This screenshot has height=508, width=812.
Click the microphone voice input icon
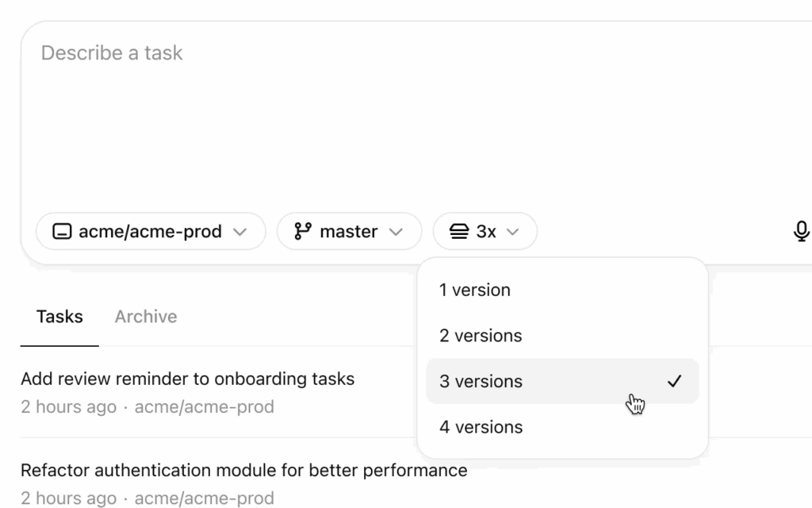(x=801, y=231)
